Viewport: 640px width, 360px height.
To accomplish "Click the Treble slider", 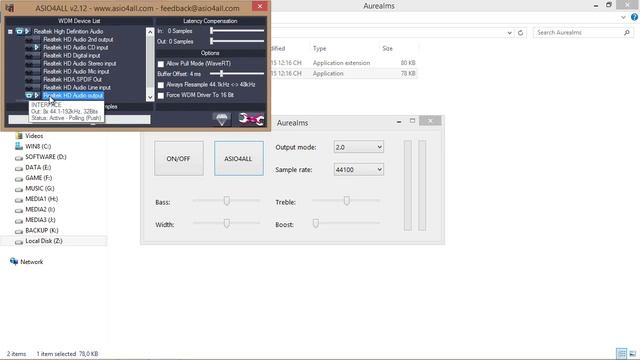I will (x=346, y=200).
